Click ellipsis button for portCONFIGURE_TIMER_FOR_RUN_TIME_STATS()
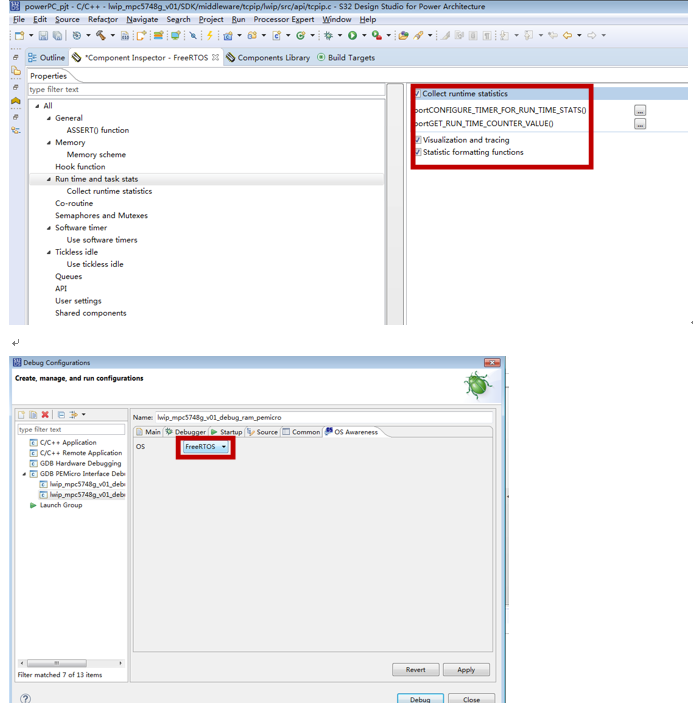The height and width of the screenshot is (703, 693). click(x=640, y=110)
